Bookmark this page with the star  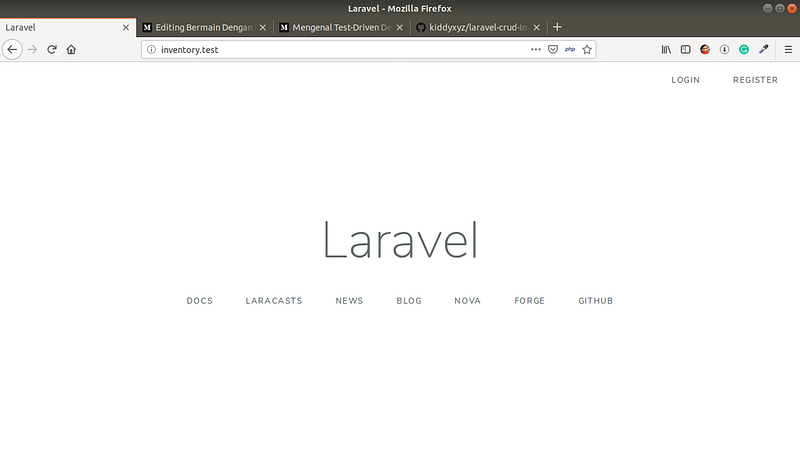pyautogui.click(x=587, y=49)
